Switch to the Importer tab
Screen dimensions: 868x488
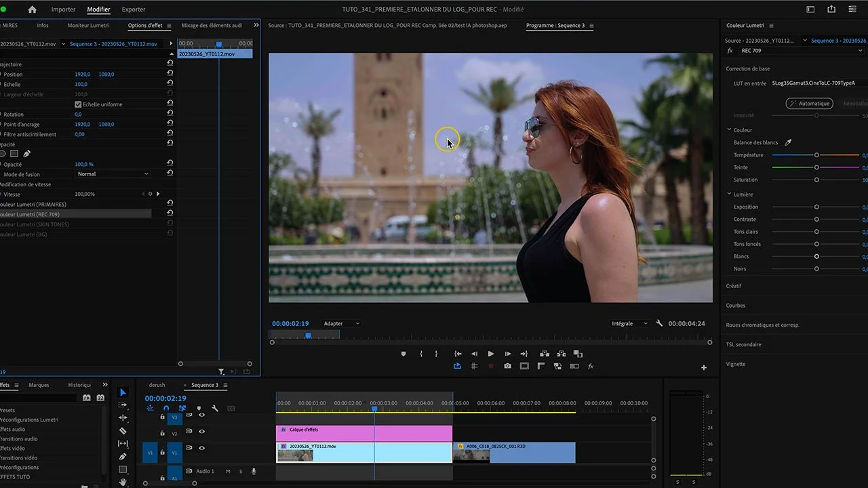(x=64, y=9)
